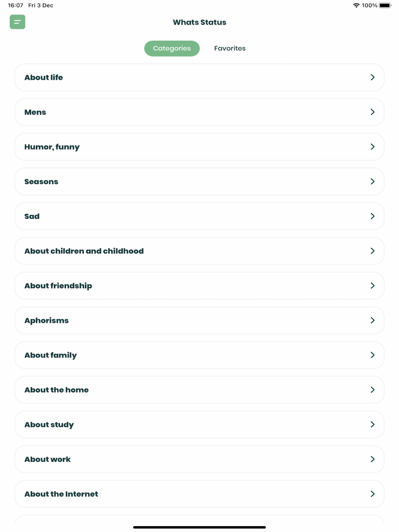Switch to the Favorites tab
399x532 pixels.
[229, 48]
